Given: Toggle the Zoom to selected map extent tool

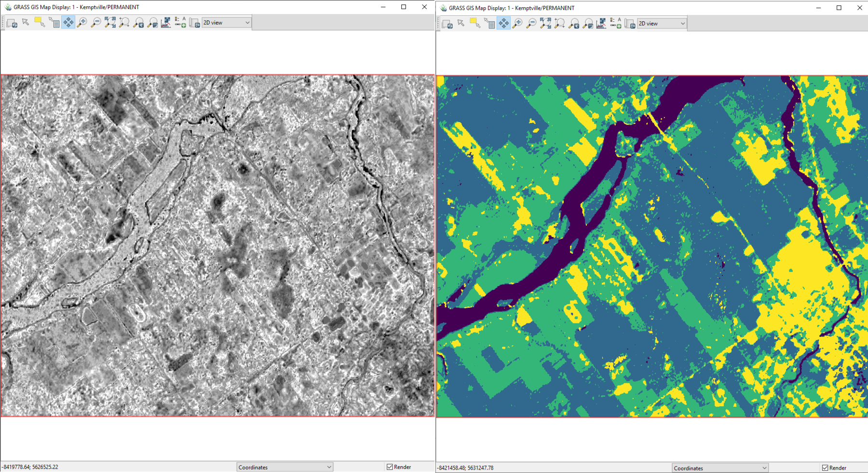Looking at the screenshot, I should (x=125, y=22).
